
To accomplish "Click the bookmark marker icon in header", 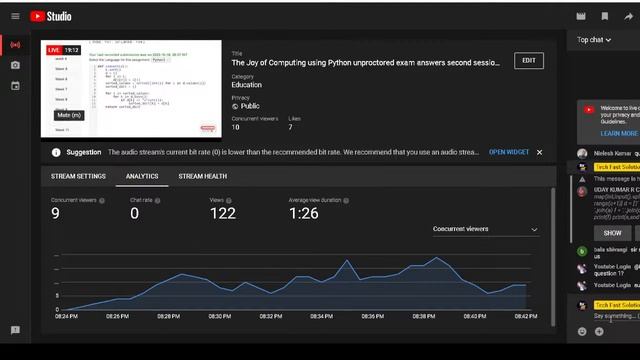I will (x=605, y=16).
